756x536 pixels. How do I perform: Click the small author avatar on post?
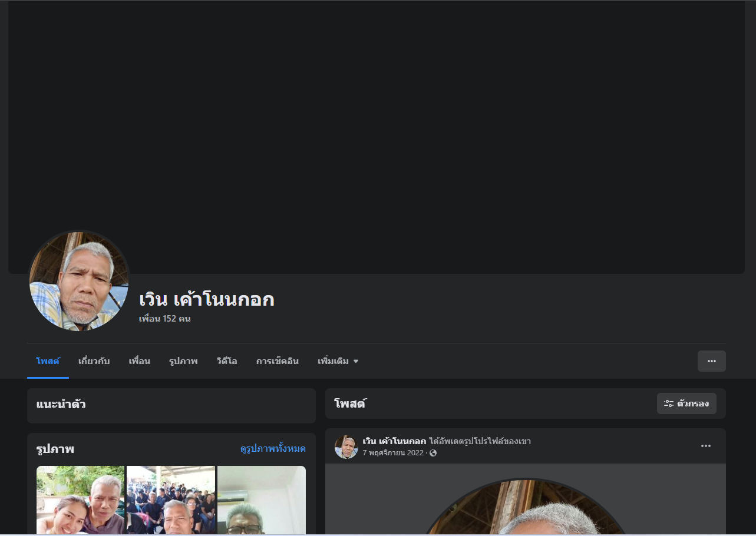point(346,446)
